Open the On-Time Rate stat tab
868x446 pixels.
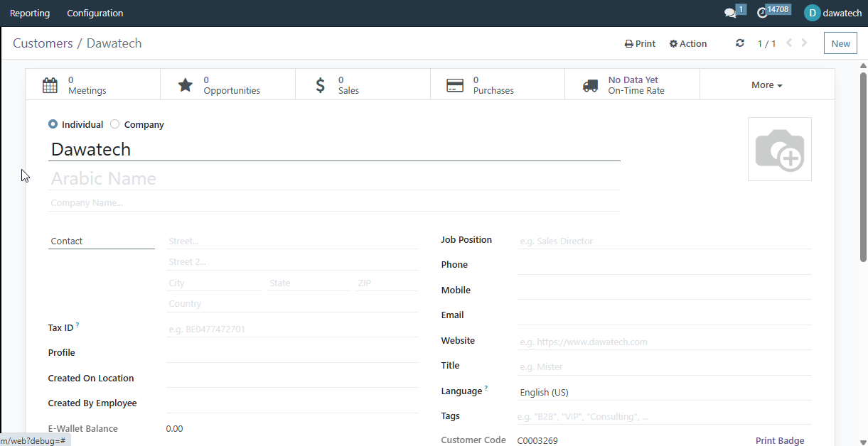(633, 85)
